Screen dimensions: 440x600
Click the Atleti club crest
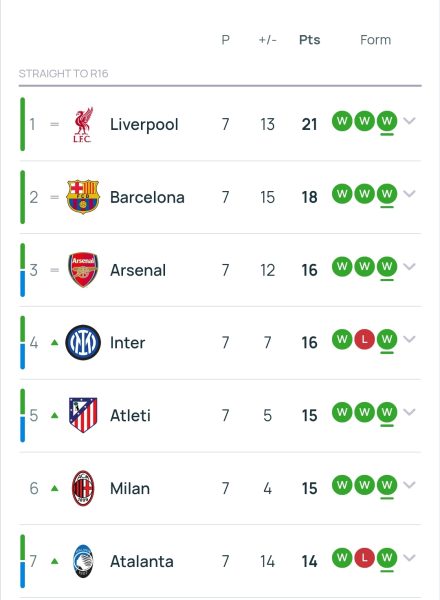(83, 415)
